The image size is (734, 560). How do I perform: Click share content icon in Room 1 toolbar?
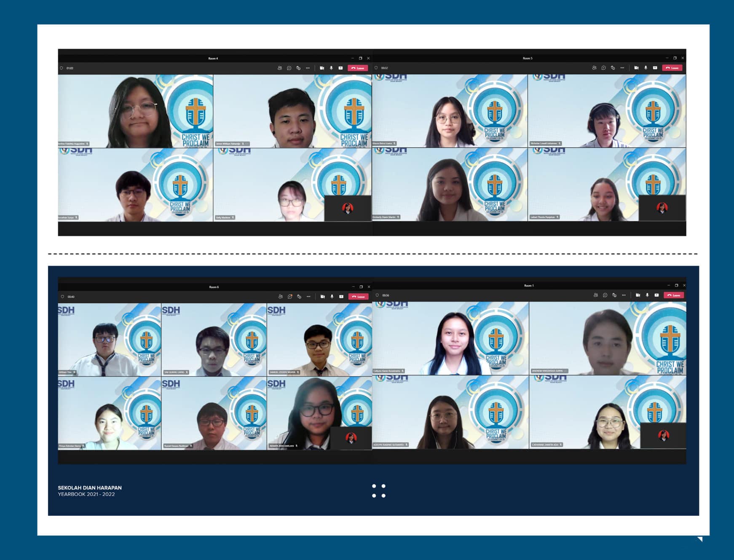[656, 295]
